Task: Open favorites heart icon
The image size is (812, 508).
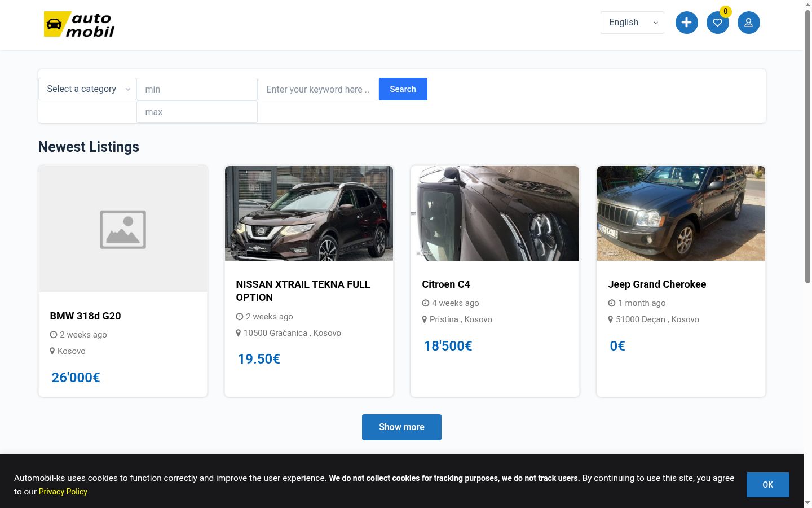Action: (x=717, y=23)
